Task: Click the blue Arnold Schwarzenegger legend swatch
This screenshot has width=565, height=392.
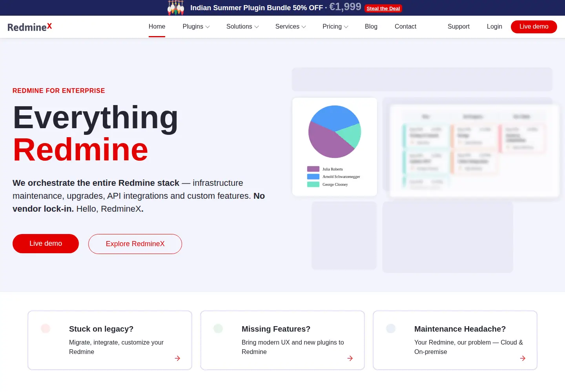Action: (313, 176)
